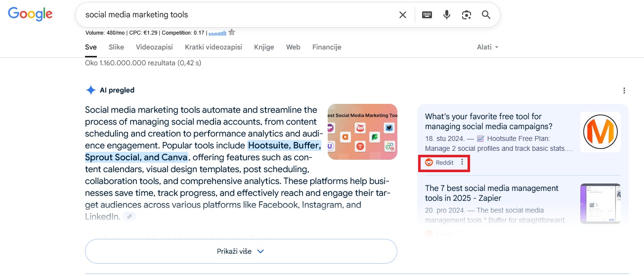Click the Reddit logo icon
Screen dimensions: 644x276
tap(429, 163)
